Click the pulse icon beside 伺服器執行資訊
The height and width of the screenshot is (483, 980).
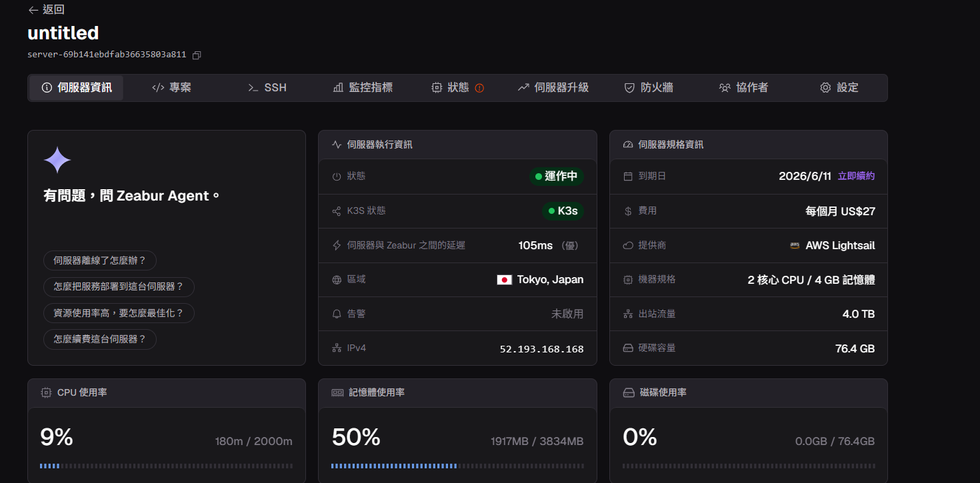(337, 145)
